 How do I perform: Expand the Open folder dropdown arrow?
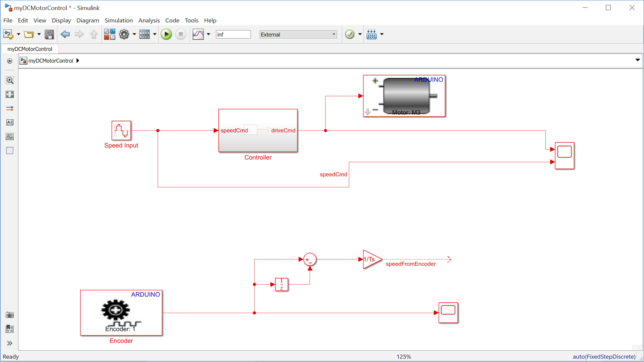[x=39, y=34]
